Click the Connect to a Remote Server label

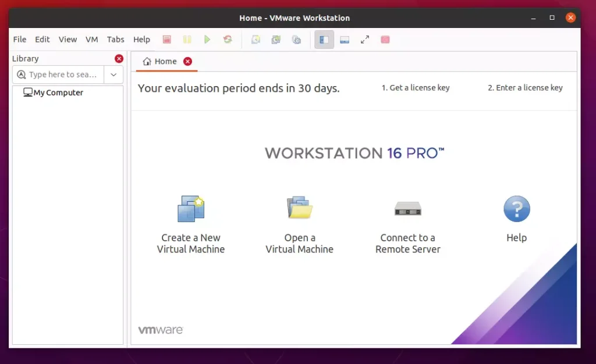(x=408, y=243)
